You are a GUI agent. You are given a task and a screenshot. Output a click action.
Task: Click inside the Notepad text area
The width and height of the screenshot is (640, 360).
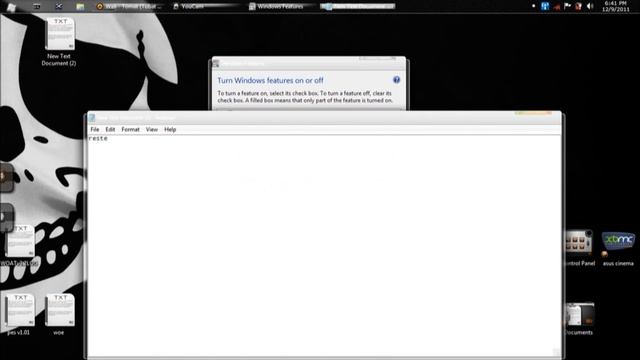[x=324, y=246]
